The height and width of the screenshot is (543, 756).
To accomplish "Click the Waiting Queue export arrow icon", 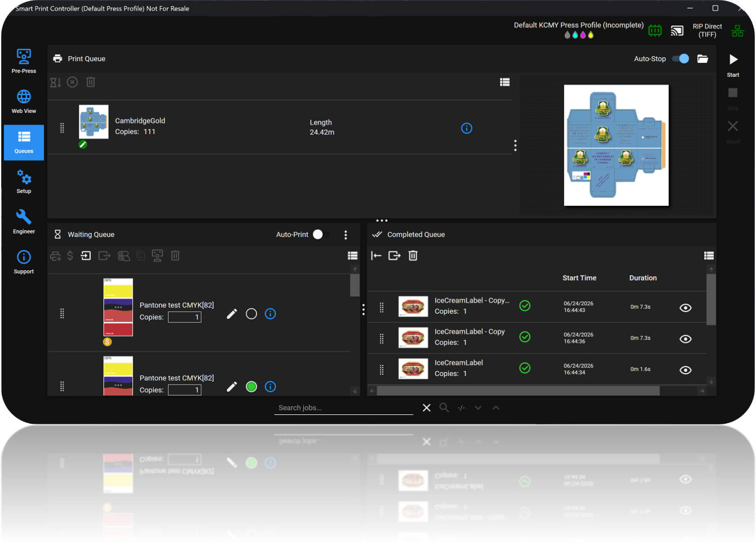I will pos(104,256).
